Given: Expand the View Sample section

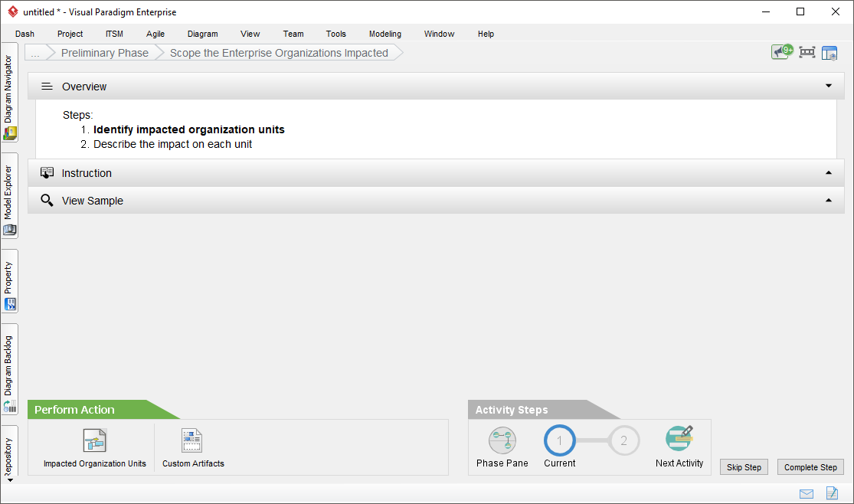Looking at the screenshot, I should point(828,200).
